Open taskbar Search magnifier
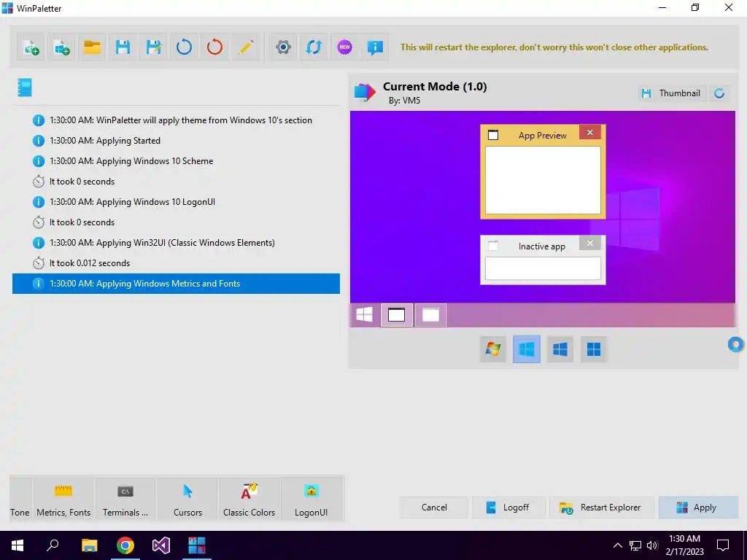The width and height of the screenshot is (747, 560). pyautogui.click(x=53, y=545)
